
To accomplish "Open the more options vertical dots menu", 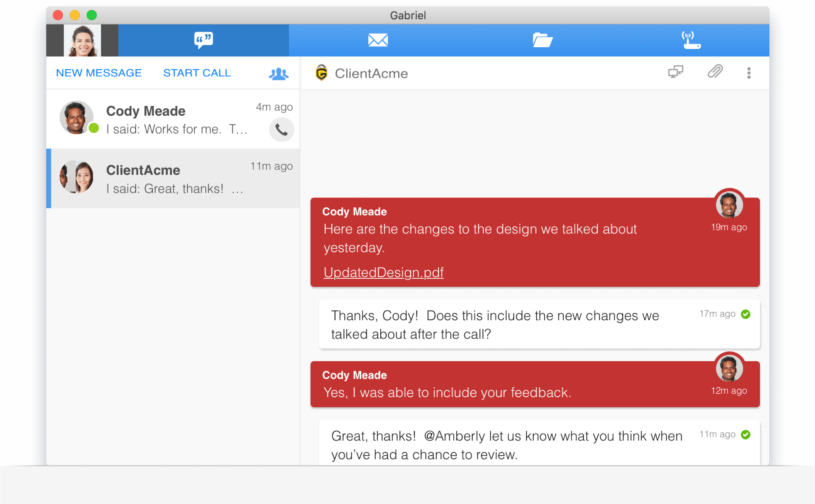I will (x=749, y=73).
